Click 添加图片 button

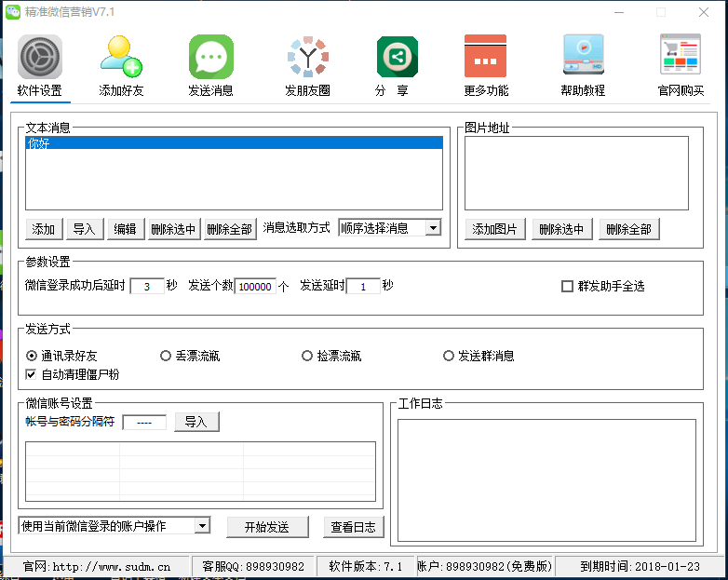coord(495,229)
